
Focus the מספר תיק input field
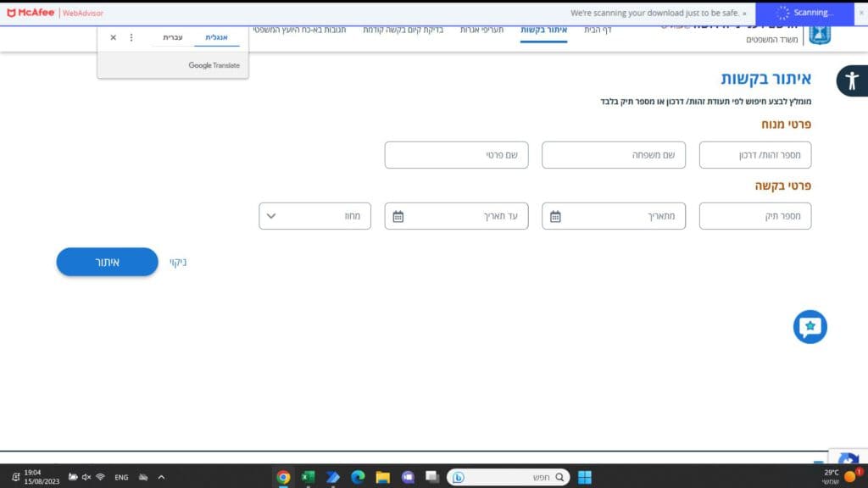pyautogui.click(x=754, y=216)
